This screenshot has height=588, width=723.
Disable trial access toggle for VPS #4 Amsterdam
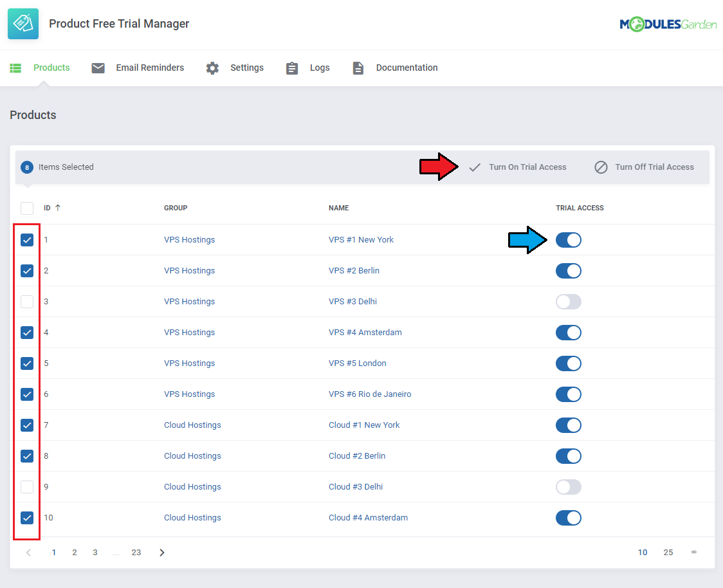(569, 333)
